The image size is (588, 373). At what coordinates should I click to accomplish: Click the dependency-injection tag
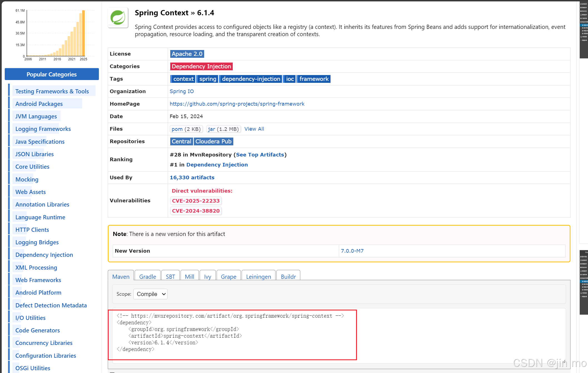tap(251, 79)
